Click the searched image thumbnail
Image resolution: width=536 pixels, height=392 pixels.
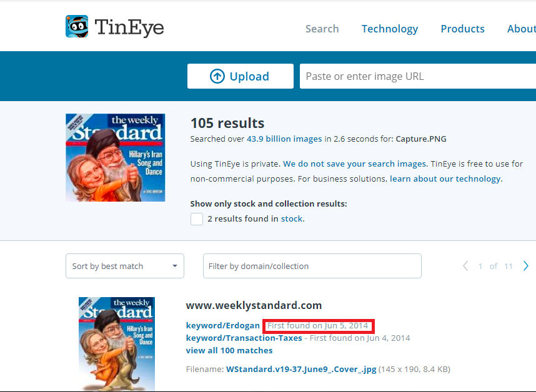pos(115,157)
